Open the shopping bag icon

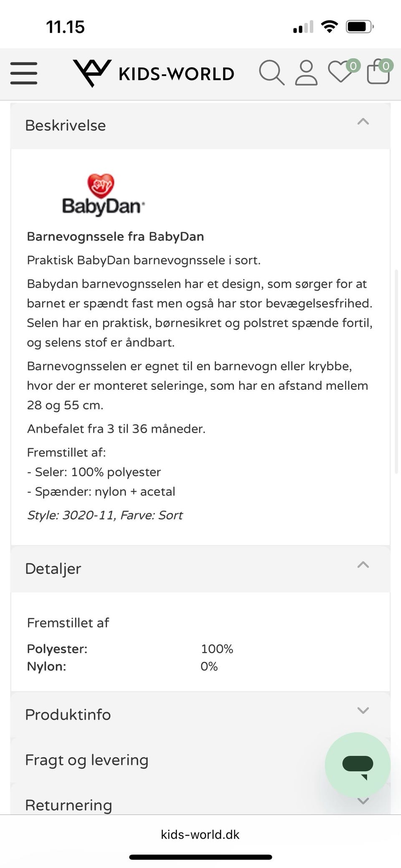tap(377, 74)
